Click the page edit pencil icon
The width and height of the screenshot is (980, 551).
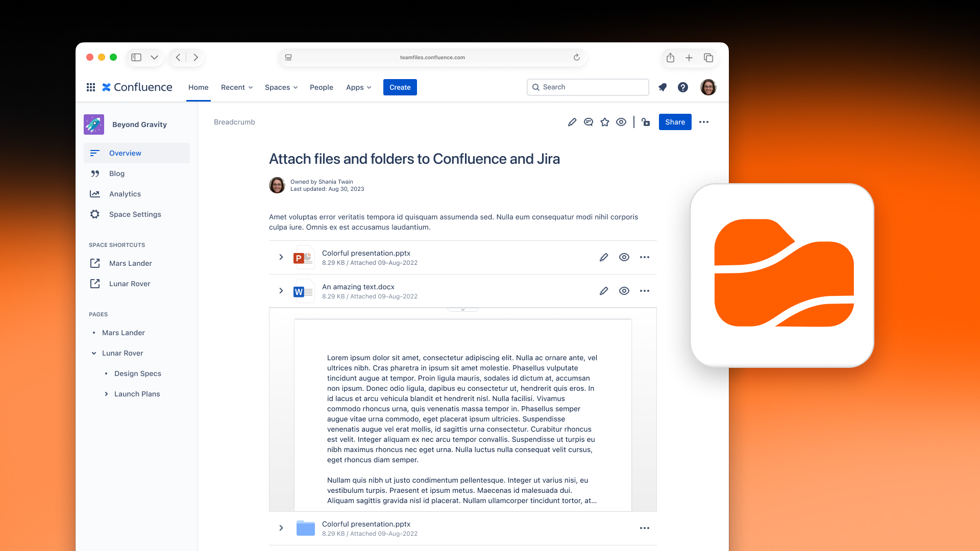coord(572,122)
